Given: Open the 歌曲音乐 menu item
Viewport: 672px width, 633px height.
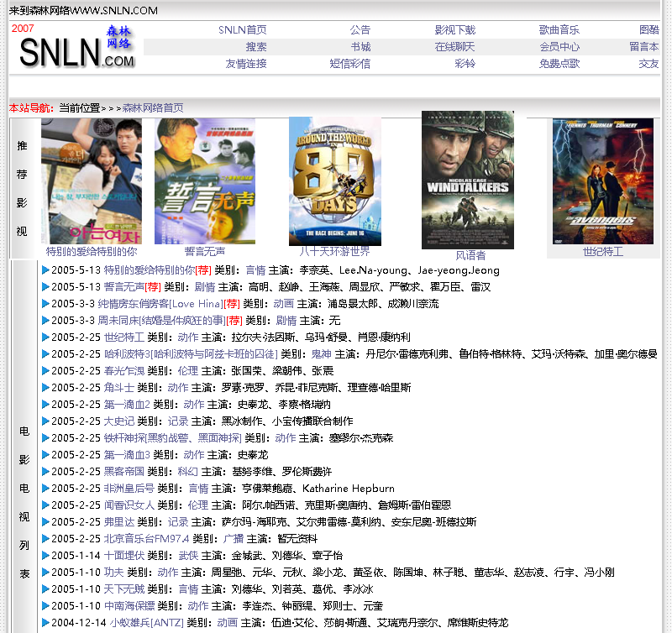Looking at the screenshot, I should 559,30.
